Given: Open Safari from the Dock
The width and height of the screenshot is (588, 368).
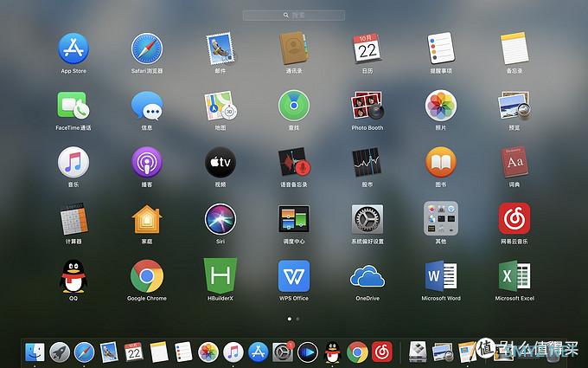Looking at the screenshot, I should (85, 352).
